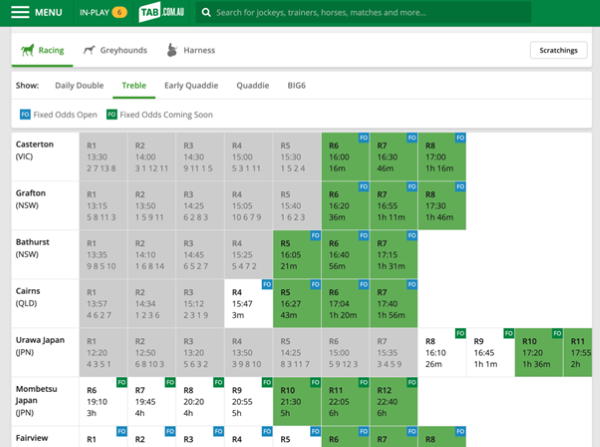Open the Scratchings button
This screenshot has height=447, width=600.
(558, 50)
